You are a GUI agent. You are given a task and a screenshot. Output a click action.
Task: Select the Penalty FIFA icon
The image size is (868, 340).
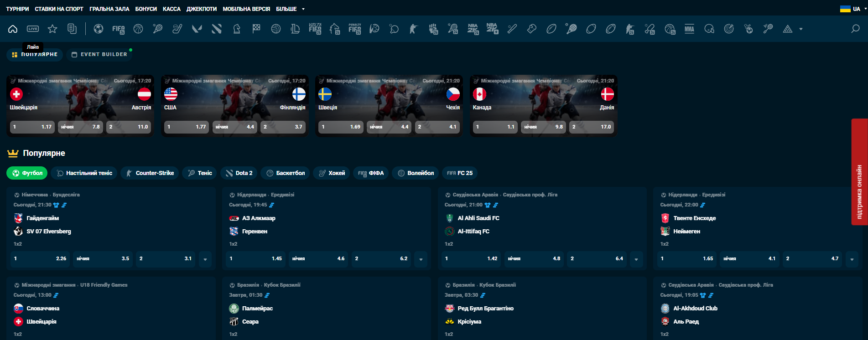[355, 29]
